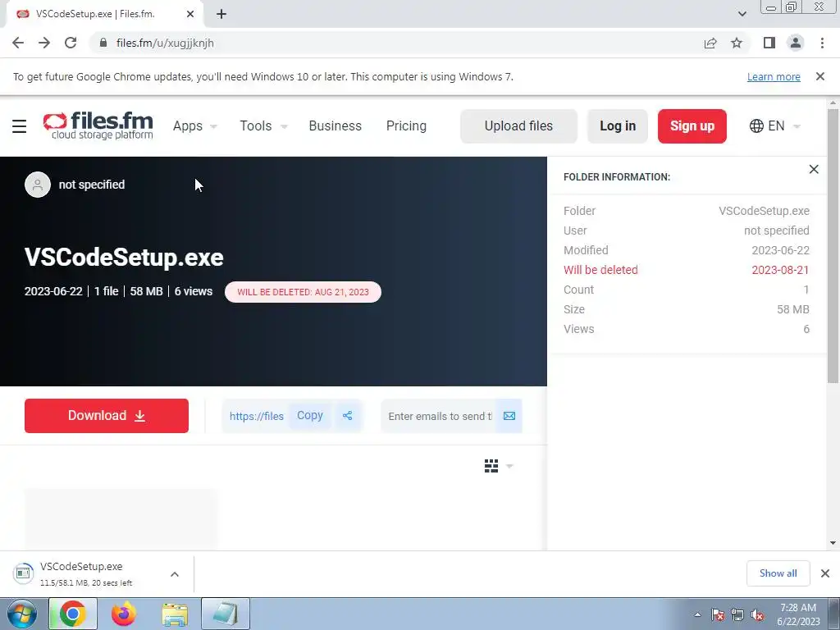Open Action Center flag icon
The image size is (840, 630).
[x=718, y=614]
